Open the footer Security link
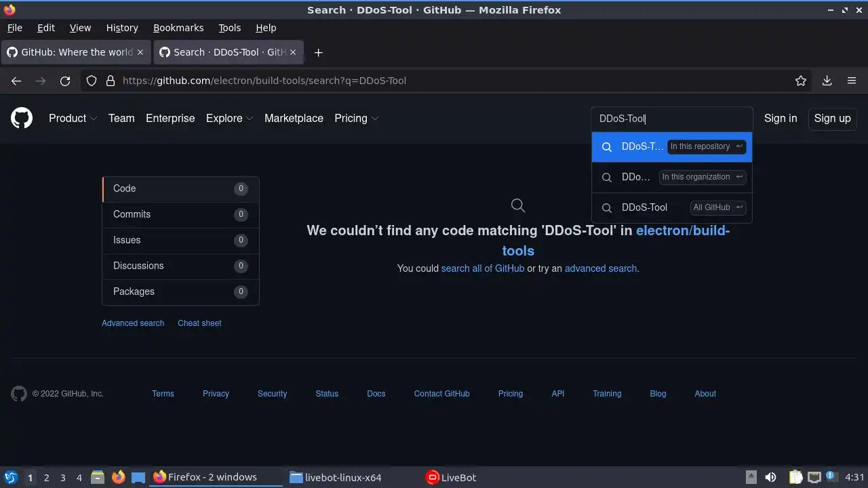The image size is (868, 488). pos(272,394)
